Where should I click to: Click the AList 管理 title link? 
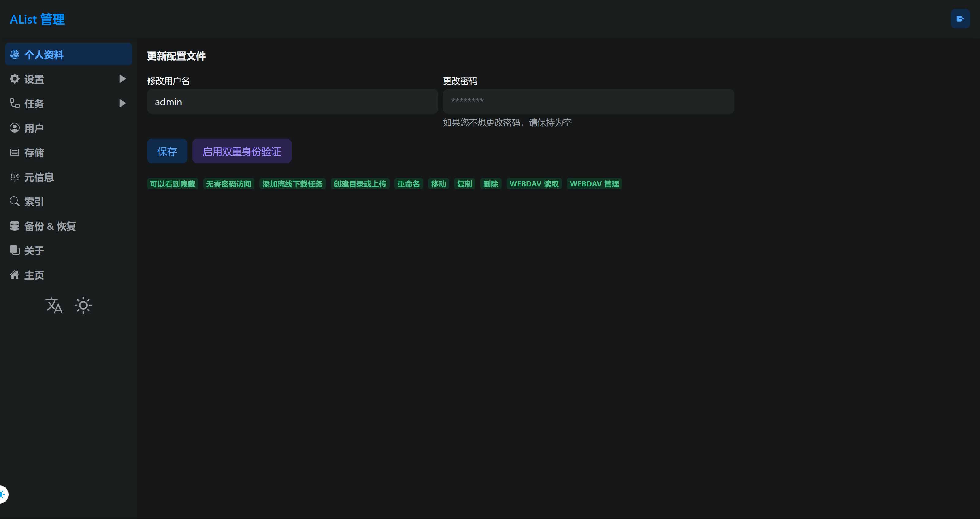(x=37, y=19)
